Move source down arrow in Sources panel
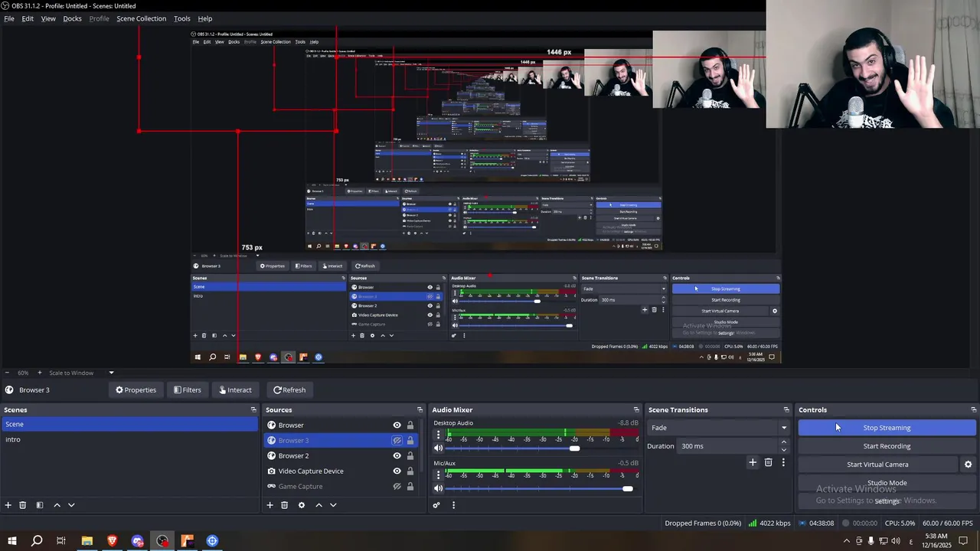 coord(333,505)
